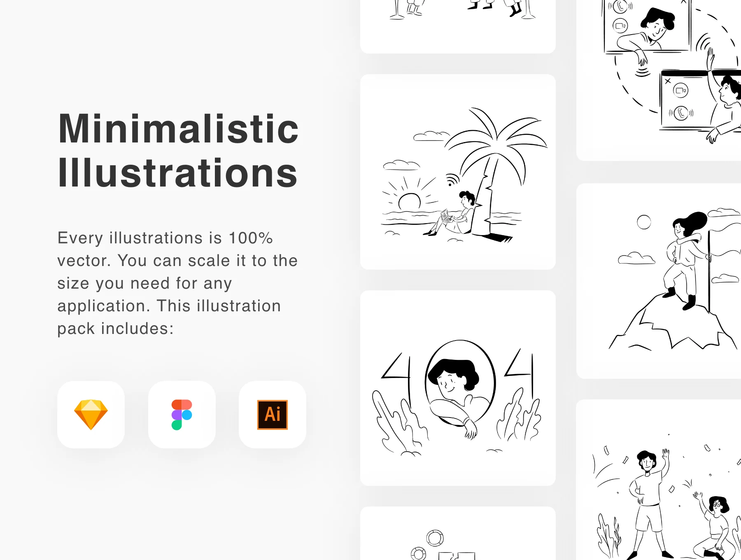Click the close X on the lower call window
Image resolution: width=741 pixels, height=560 pixels.
pyautogui.click(x=668, y=81)
